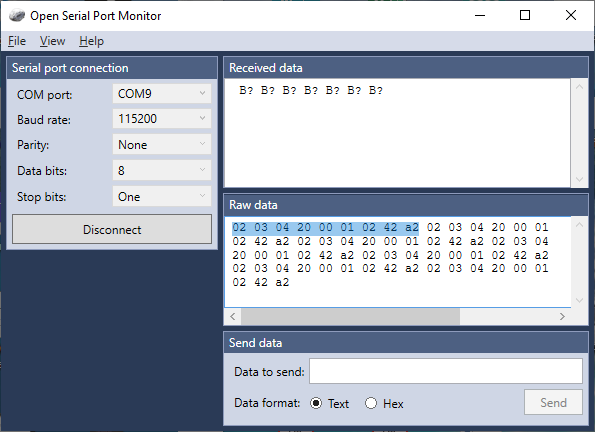The height and width of the screenshot is (432, 595).
Task: Open the COM port dropdown showing COM9
Action: click(162, 93)
